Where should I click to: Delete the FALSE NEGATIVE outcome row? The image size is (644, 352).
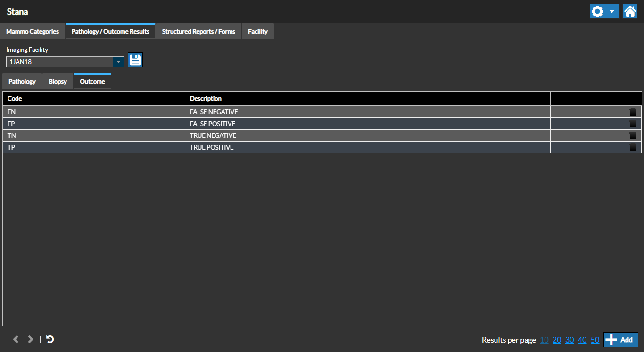pyautogui.click(x=633, y=112)
